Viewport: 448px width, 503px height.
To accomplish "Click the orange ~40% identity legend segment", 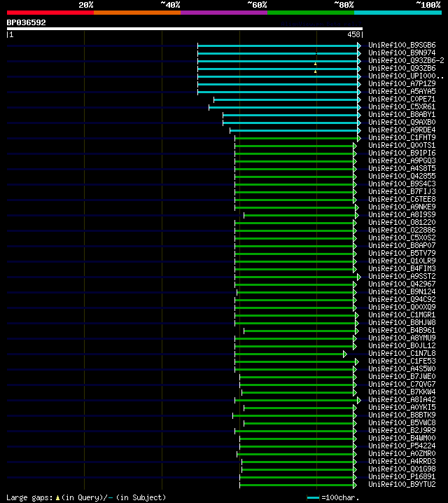I will coord(137,13).
